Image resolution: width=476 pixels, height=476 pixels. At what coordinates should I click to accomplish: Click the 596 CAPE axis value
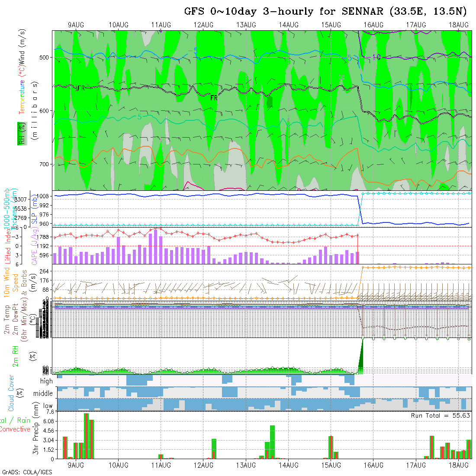coord(44,256)
